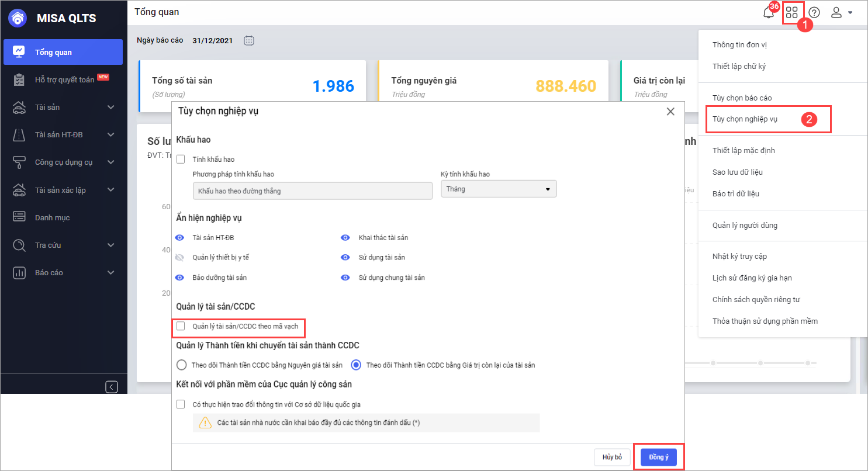This screenshot has width=868, height=471.
Task: Click the Đồng ý button
Action: [x=658, y=457]
